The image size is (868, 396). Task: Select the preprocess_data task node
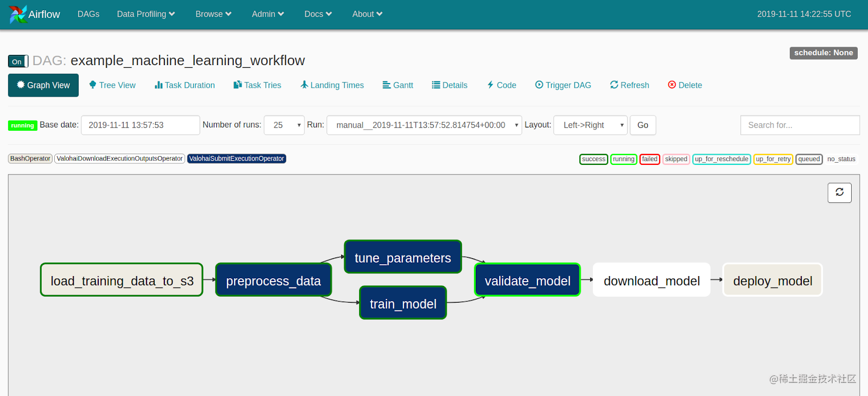273,280
